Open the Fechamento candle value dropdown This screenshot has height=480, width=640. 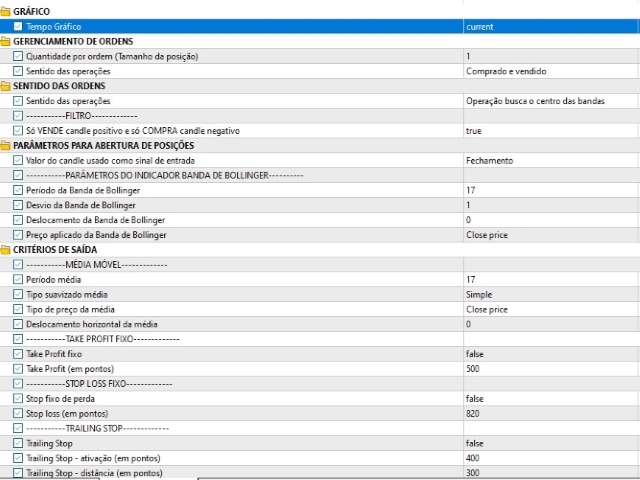click(x=551, y=160)
